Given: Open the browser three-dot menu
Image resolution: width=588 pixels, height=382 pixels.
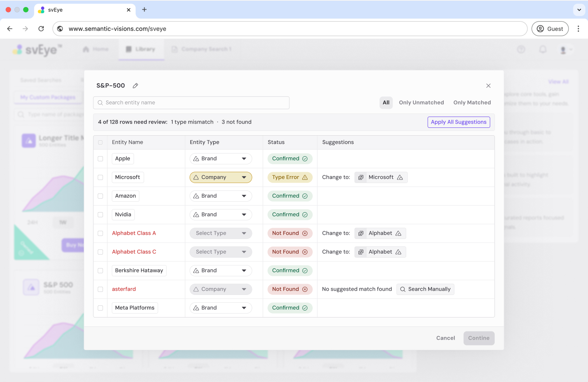Looking at the screenshot, I should [578, 29].
